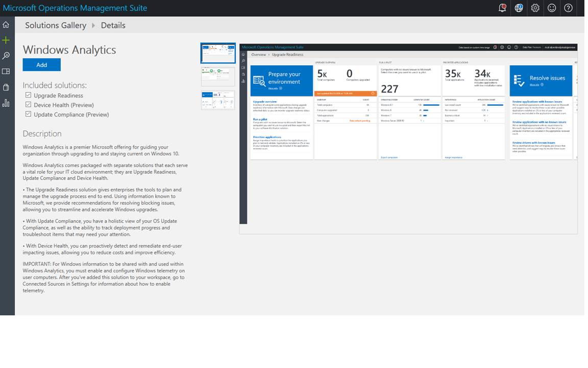588x368 pixels.
Task: Click the large Upgrade Readiness preview image
Action: pyautogui.click(x=408, y=133)
